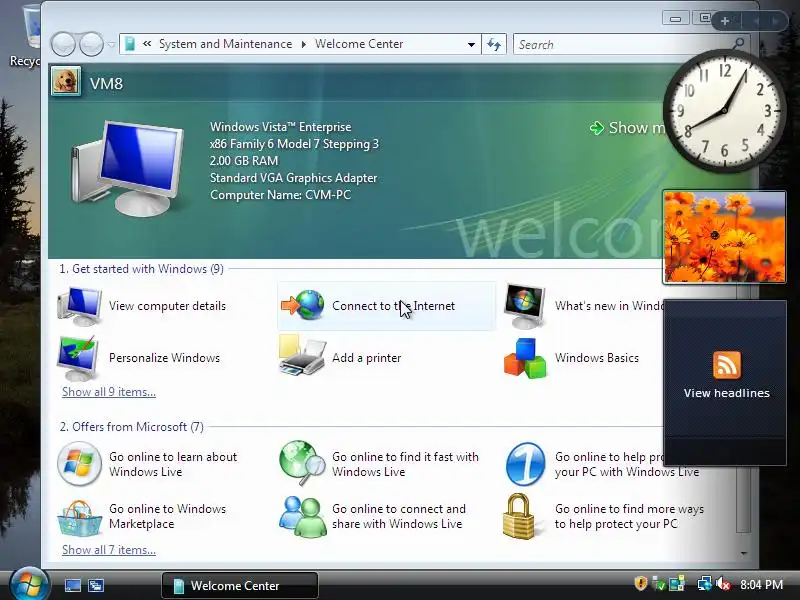Open View computer details icon

[80, 306]
